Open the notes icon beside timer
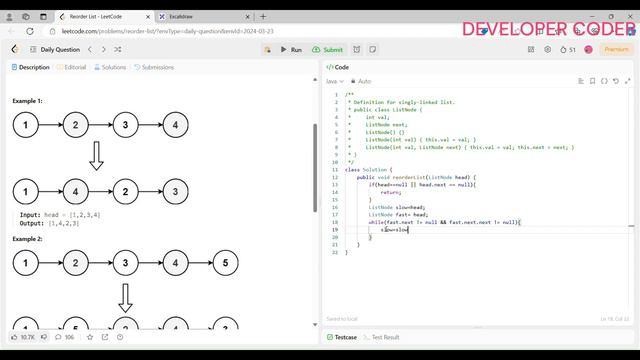 pos(373,49)
